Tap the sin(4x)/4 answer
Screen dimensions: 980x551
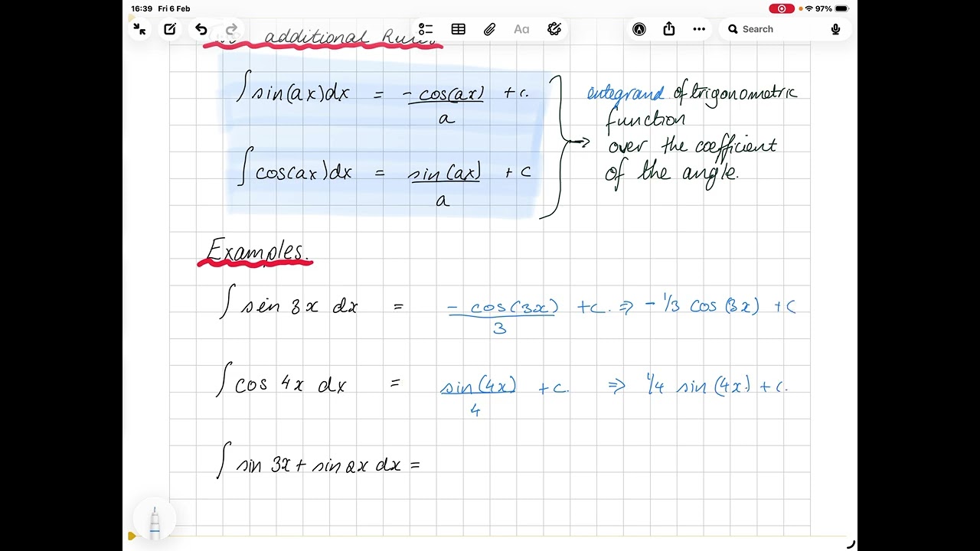click(x=478, y=396)
